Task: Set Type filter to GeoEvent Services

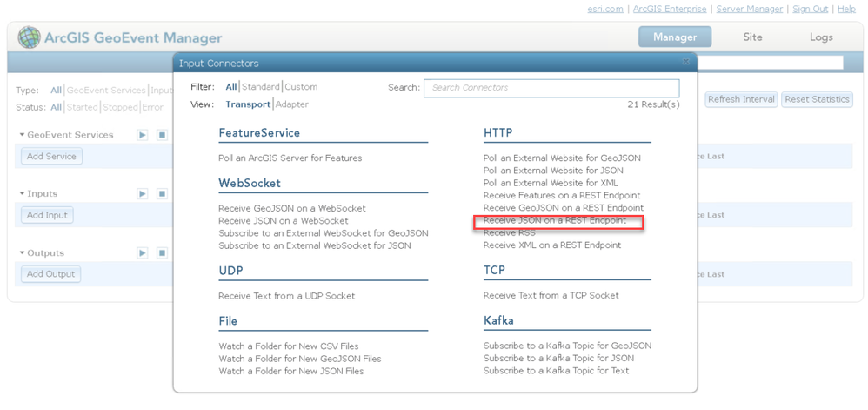Action: pyautogui.click(x=106, y=91)
